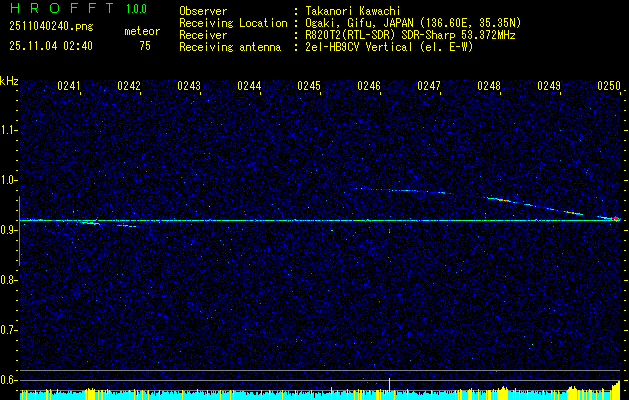Click the meteor count 75
This screenshot has width=629, height=400.
(145, 46)
